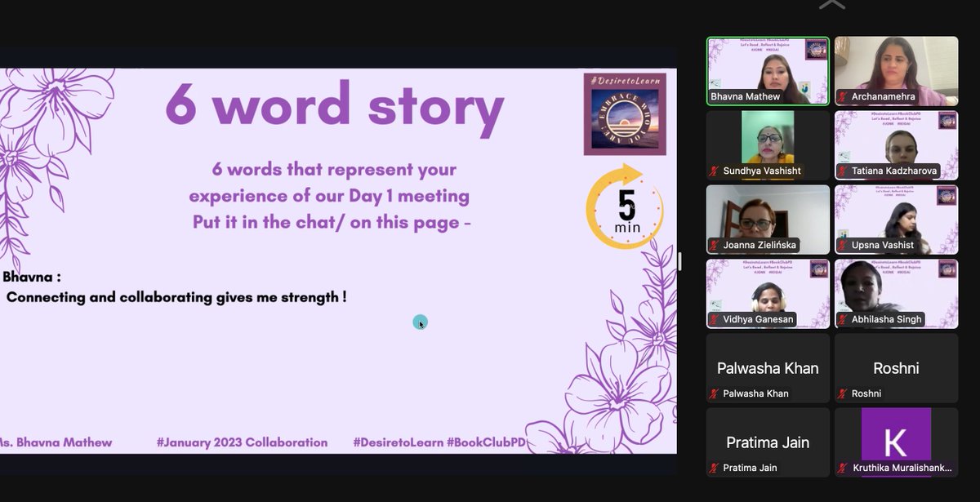The image size is (980, 502).
Task: Click the "#January 2023 Collaboration" footer text
Action: (x=242, y=442)
